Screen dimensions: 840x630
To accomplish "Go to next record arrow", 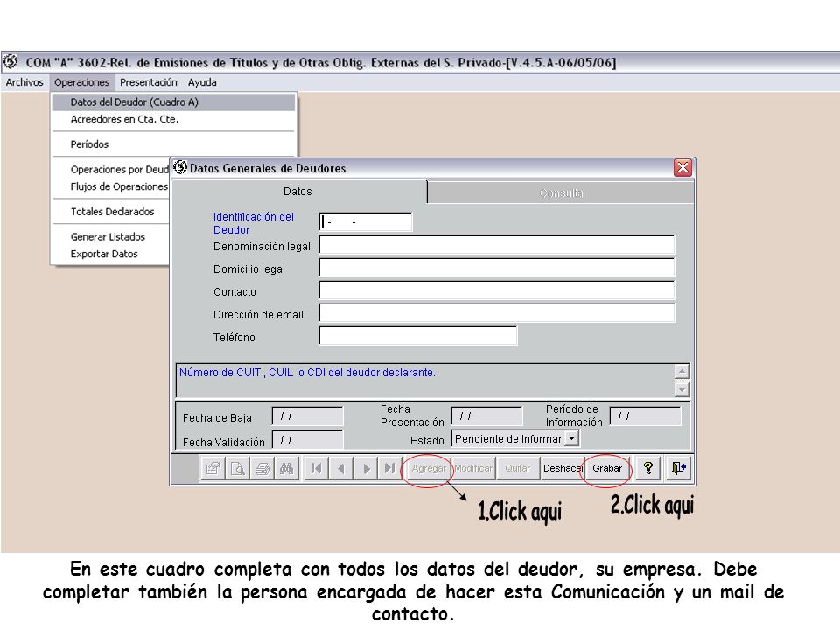I will [366, 469].
